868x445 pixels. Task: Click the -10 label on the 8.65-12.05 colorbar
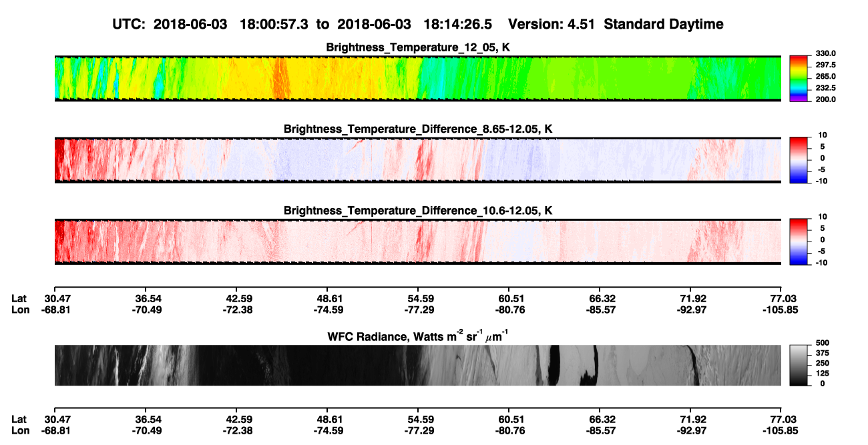coord(821,181)
